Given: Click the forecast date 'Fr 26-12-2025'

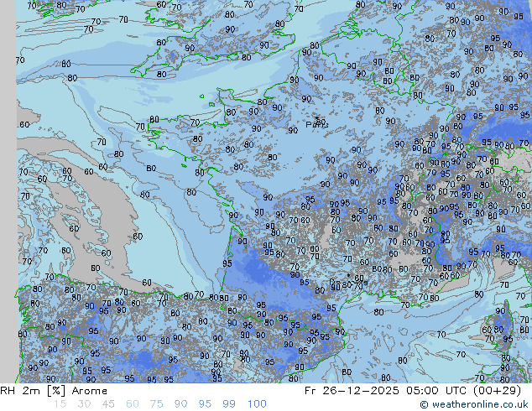Looking at the screenshot, I should (352, 391).
